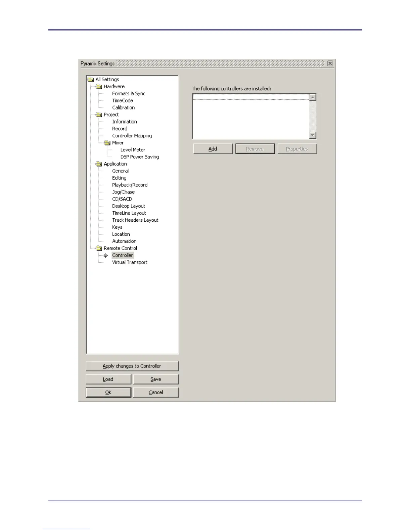The width and height of the screenshot is (411, 532).
Task: Open General application settings
Action: pos(120,171)
